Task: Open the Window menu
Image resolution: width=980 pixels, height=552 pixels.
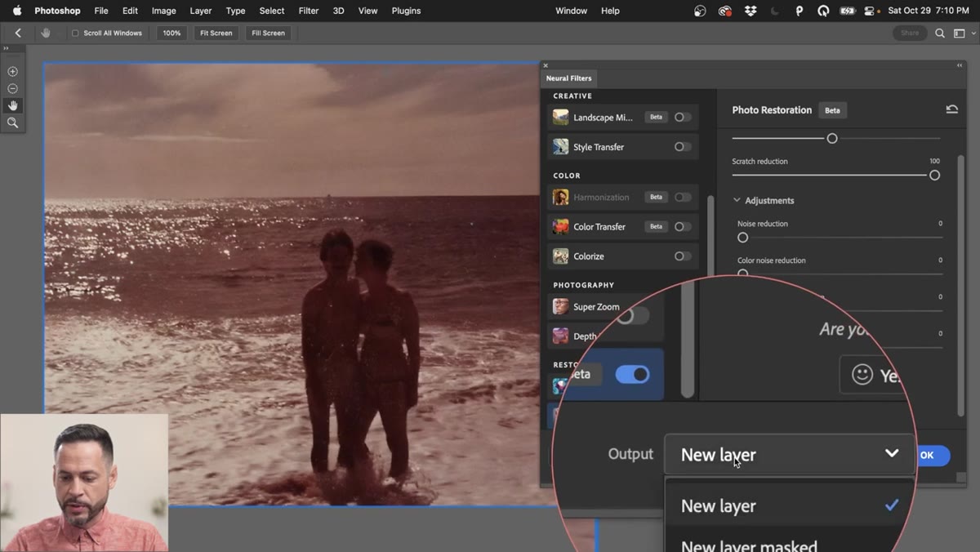Action: tap(571, 11)
